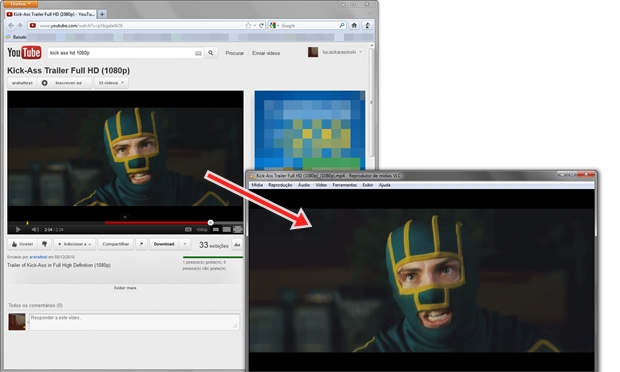Show video statistics chart button
This screenshot has height=372, width=620.
pyautogui.click(x=237, y=245)
